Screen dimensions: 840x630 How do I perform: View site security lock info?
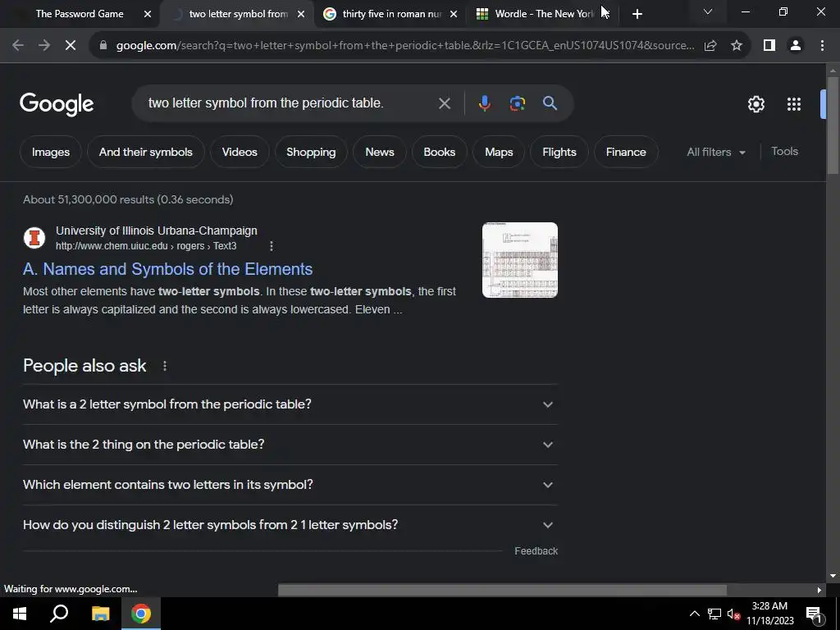[103, 46]
